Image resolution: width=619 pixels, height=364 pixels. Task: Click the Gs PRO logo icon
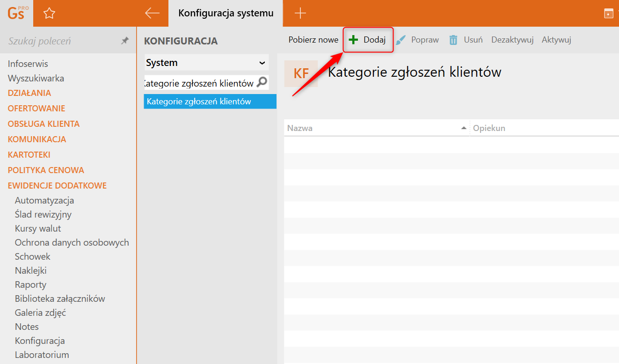[18, 13]
